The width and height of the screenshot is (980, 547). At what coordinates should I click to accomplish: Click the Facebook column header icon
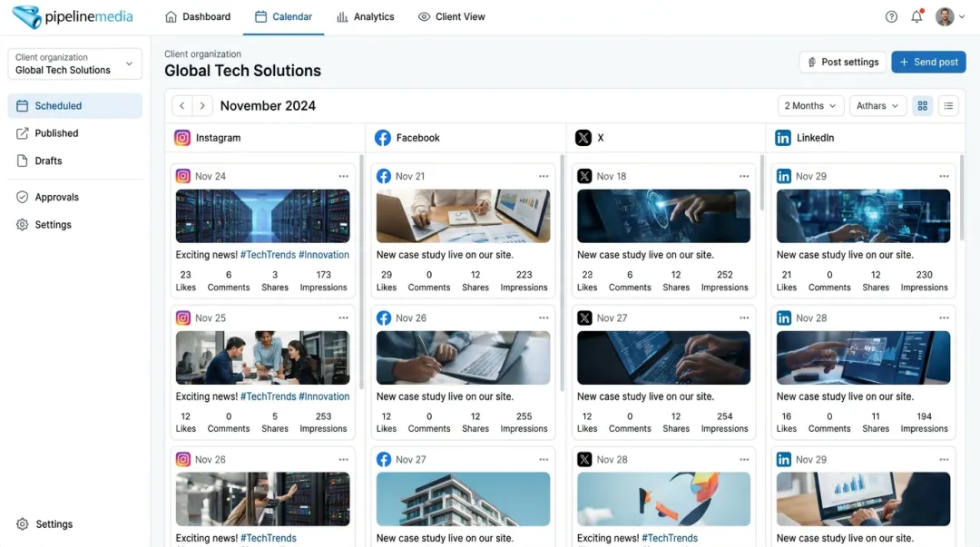383,138
